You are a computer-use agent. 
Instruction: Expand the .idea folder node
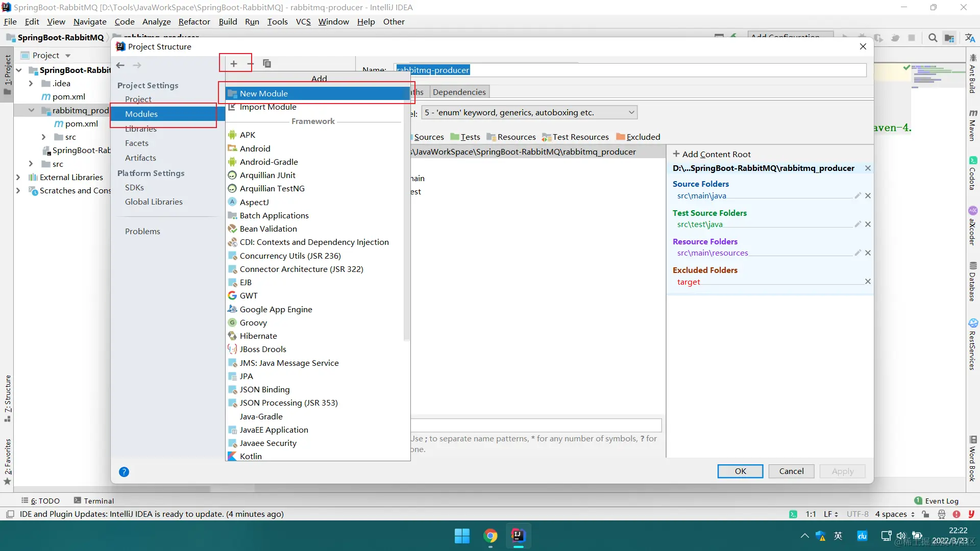[31, 84]
